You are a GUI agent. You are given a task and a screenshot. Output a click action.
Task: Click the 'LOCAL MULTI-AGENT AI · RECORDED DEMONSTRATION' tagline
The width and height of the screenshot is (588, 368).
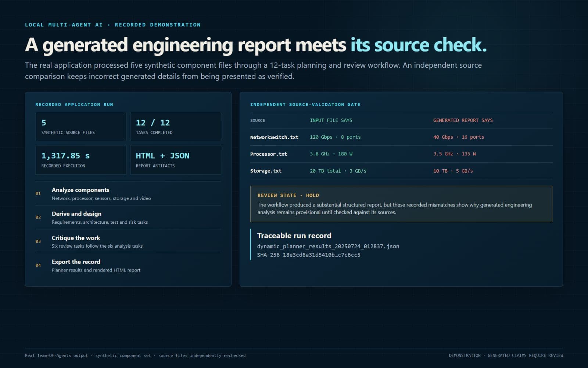point(113,25)
